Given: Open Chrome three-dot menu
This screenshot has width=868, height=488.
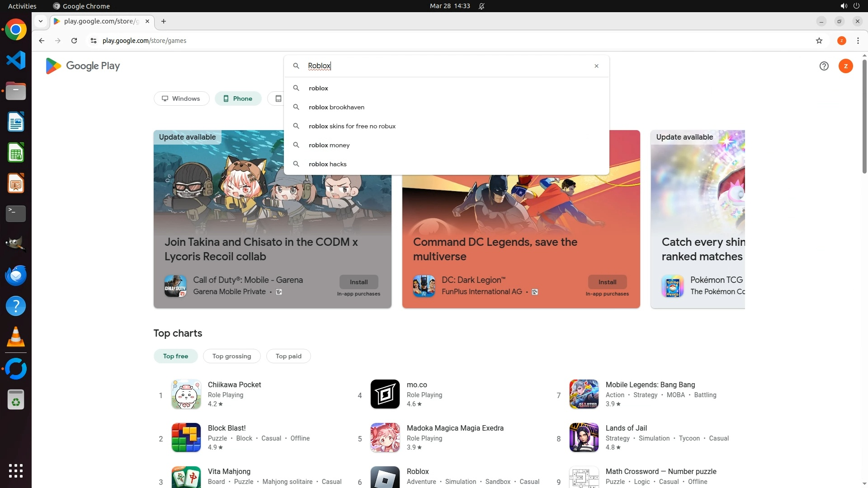Looking at the screenshot, I should tap(858, 41).
